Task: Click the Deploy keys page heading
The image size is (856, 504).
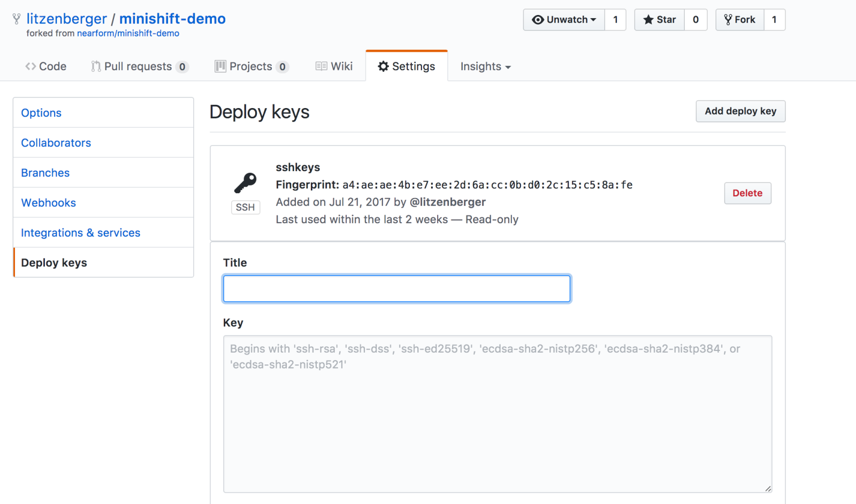Action: (x=259, y=112)
